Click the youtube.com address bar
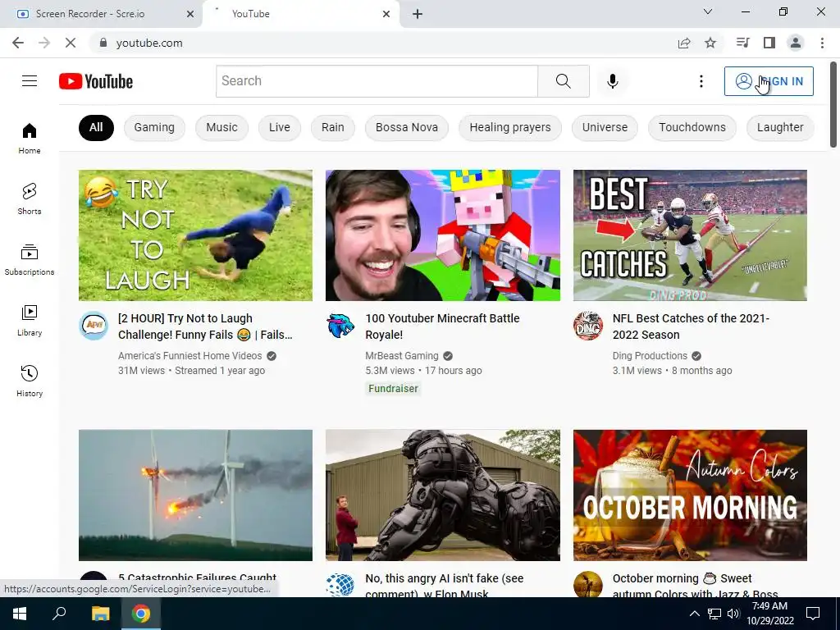The height and width of the screenshot is (630, 840). pyautogui.click(x=386, y=43)
